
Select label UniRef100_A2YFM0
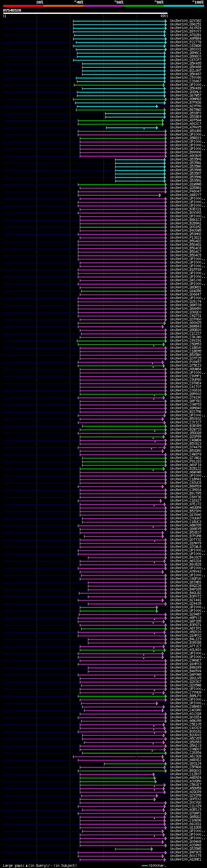[186, 106]
